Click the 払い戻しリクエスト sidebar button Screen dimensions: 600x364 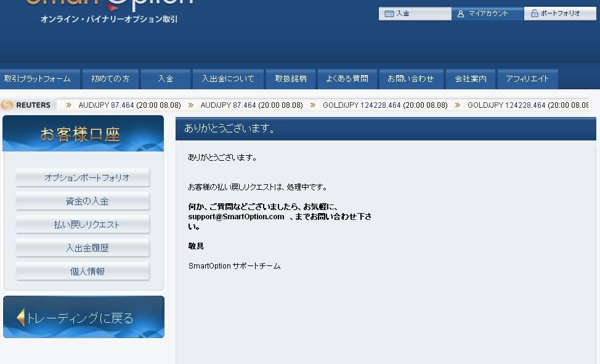[x=83, y=225]
